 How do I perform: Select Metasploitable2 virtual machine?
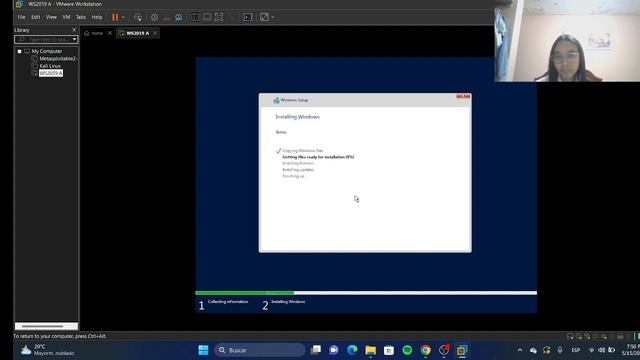coord(58,58)
